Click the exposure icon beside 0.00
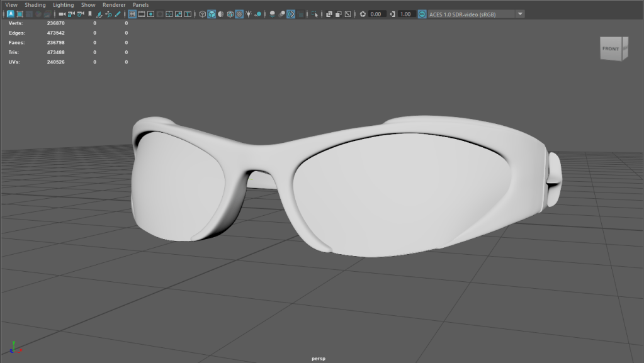 click(x=363, y=14)
